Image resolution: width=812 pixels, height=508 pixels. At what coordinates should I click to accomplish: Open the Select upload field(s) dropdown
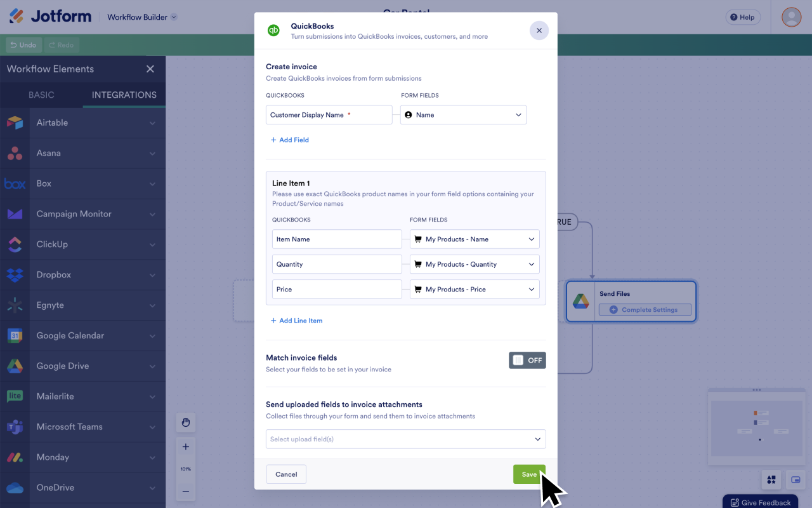[x=406, y=439]
